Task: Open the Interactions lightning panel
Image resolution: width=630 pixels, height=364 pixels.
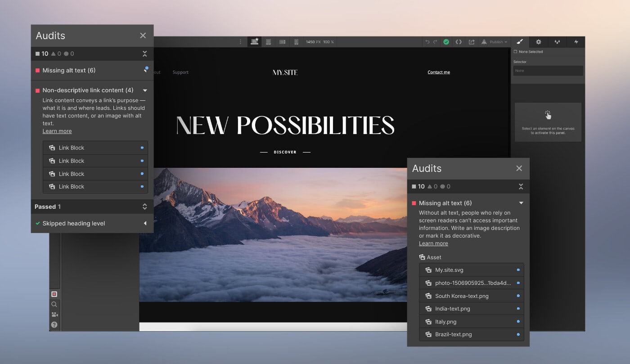Action: (x=576, y=41)
